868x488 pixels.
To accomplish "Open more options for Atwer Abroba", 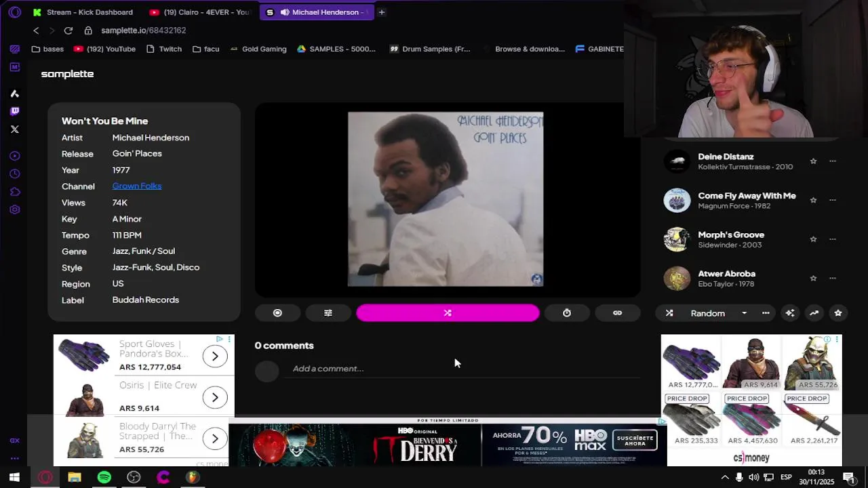I will (x=833, y=278).
